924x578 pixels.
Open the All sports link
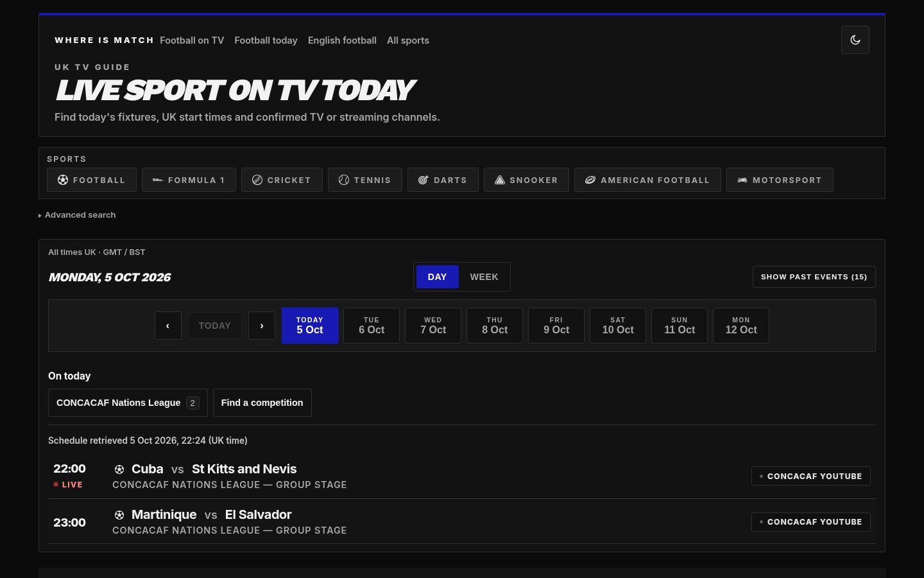click(408, 40)
